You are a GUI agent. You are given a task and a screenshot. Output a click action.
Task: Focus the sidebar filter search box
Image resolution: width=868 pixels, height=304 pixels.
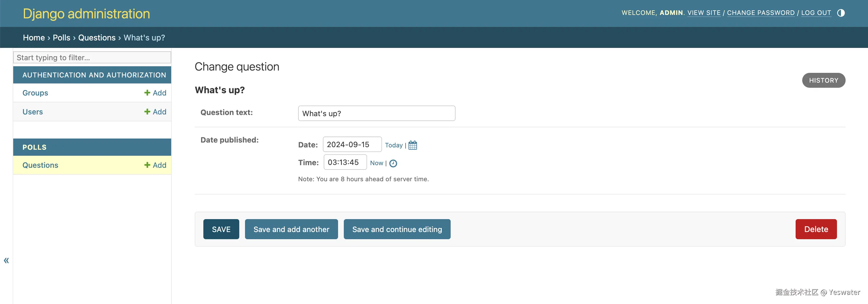pyautogui.click(x=92, y=58)
